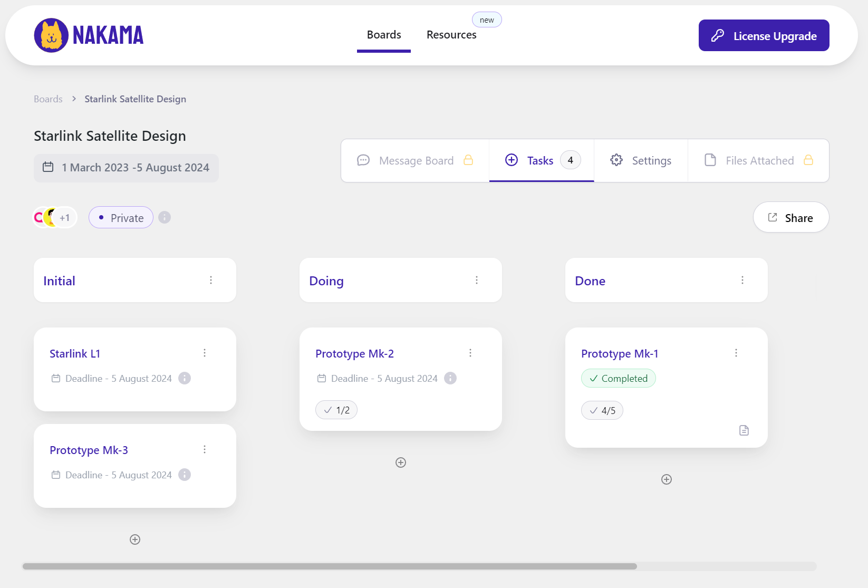Image resolution: width=868 pixels, height=588 pixels.
Task: Open the kebab menu on the Doing column
Action: (477, 280)
